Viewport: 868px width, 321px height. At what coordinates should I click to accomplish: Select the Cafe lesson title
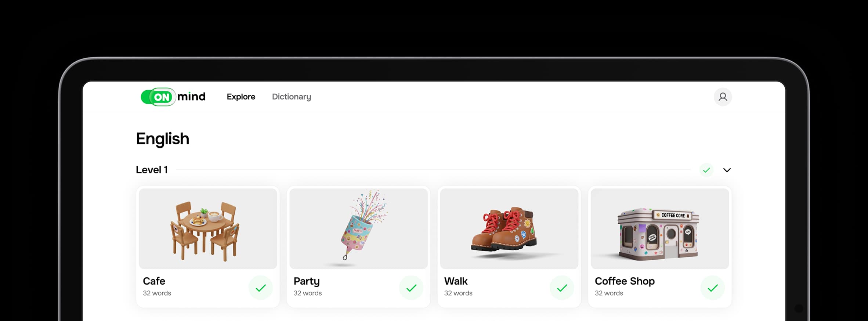click(x=154, y=281)
